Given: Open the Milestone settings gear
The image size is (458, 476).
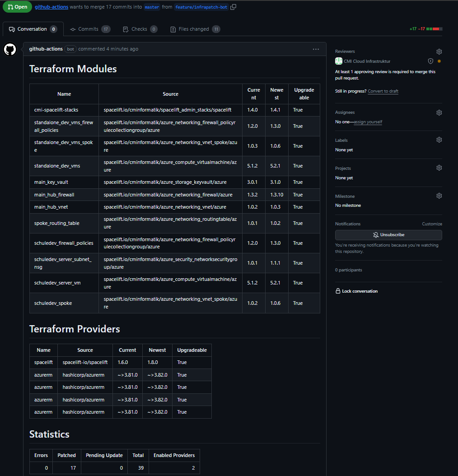Looking at the screenshot, I should point(439,196).
